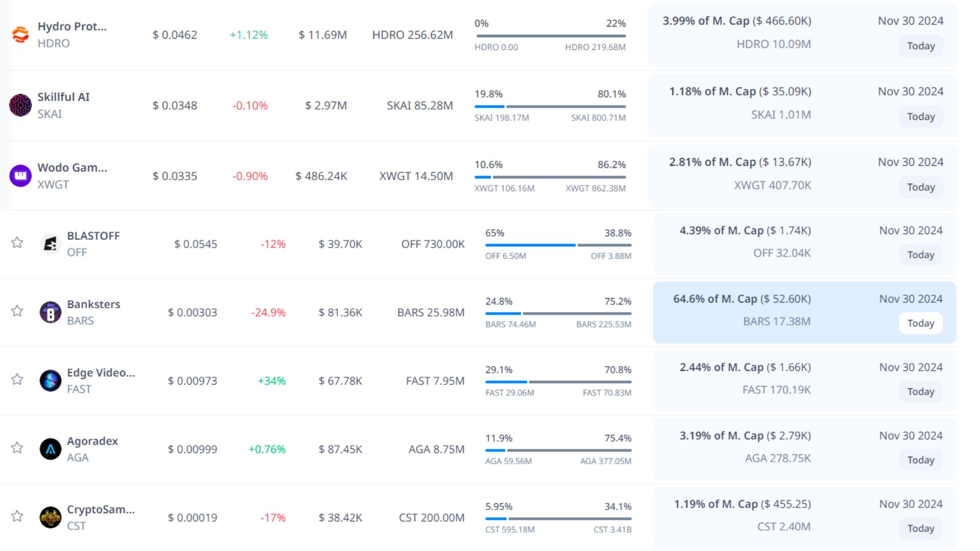Click the Banksters BARS logo icon
The image size is (980, 551).
[51, 312]
